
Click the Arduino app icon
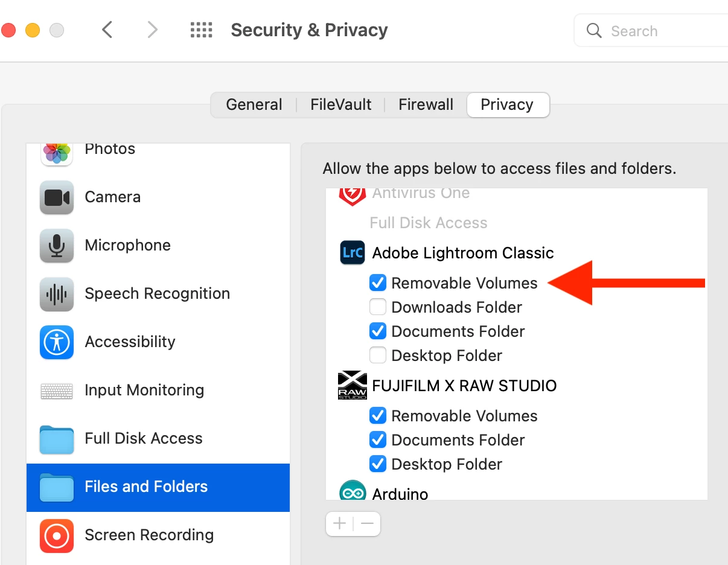[353, 490]
